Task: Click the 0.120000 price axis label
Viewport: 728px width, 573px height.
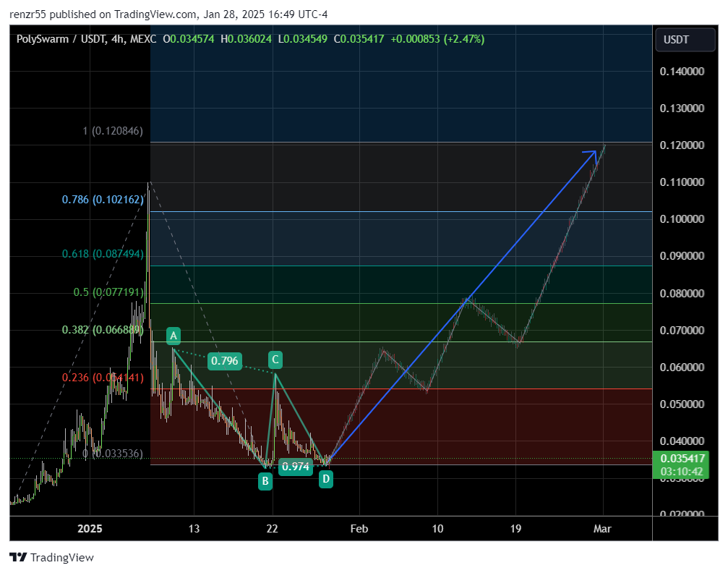Action: click(682, 145)
